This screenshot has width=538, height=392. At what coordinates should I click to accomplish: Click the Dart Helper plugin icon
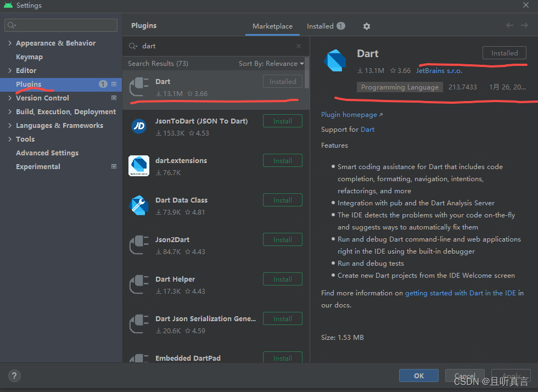[139, 284]
